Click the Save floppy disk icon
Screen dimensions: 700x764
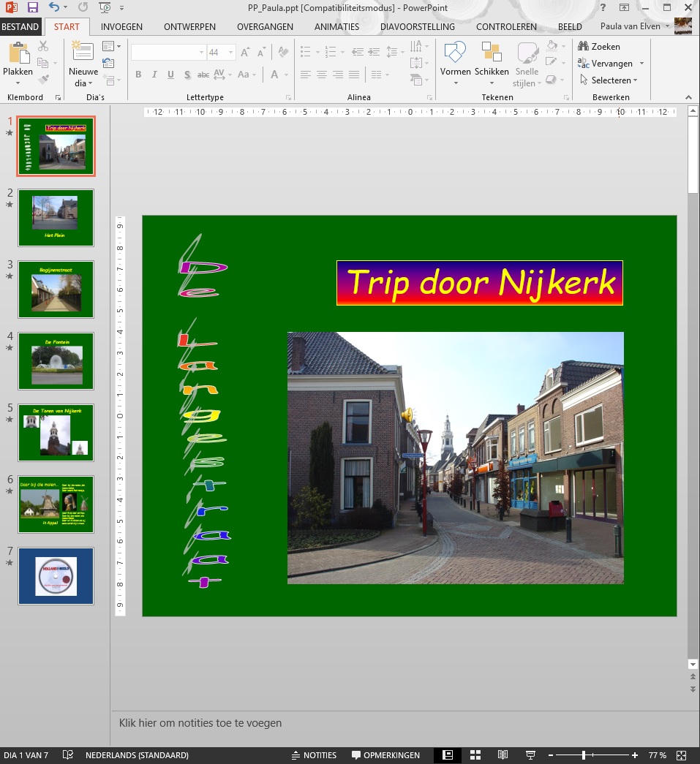(32, 7)
